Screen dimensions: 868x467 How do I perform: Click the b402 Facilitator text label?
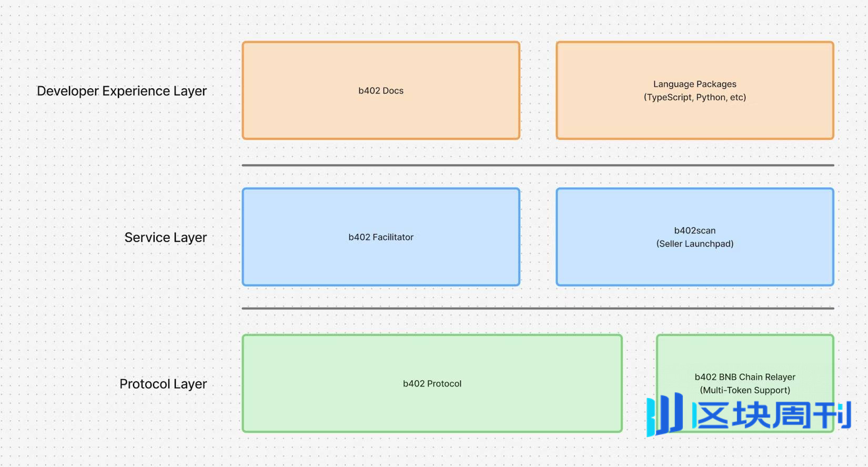tap(381, 237)
